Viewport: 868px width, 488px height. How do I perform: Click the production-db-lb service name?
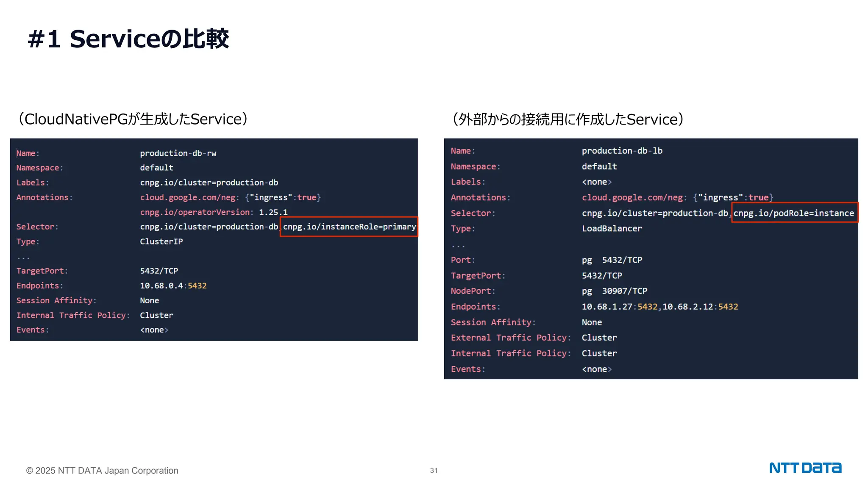tap(622, 151)
